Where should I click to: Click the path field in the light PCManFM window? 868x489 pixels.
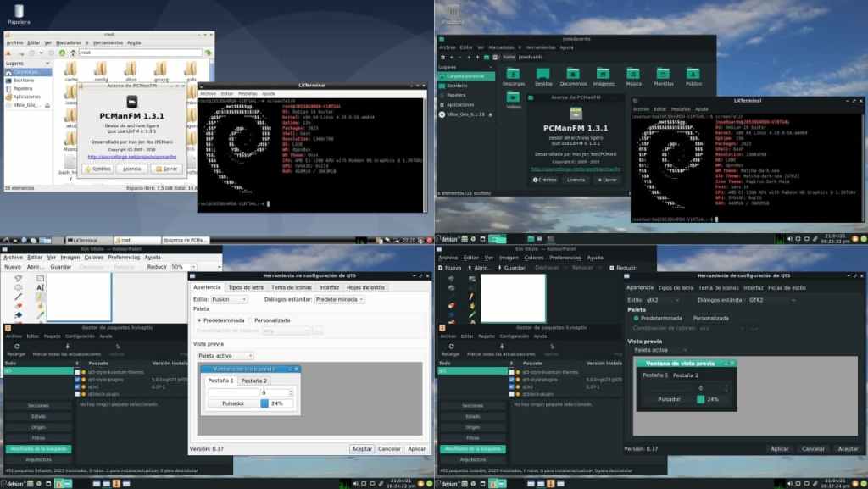[140, 52]
